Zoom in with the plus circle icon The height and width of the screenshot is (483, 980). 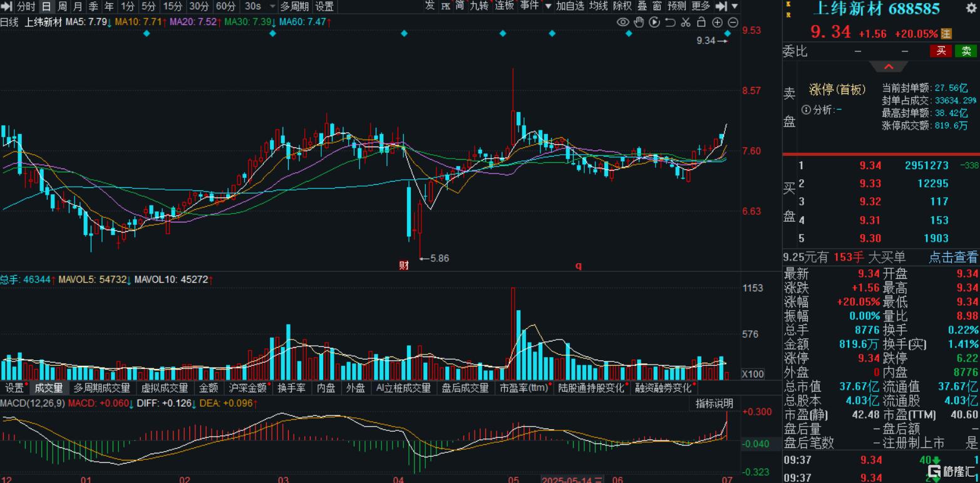pyautogui.click(x=718, y=23)
